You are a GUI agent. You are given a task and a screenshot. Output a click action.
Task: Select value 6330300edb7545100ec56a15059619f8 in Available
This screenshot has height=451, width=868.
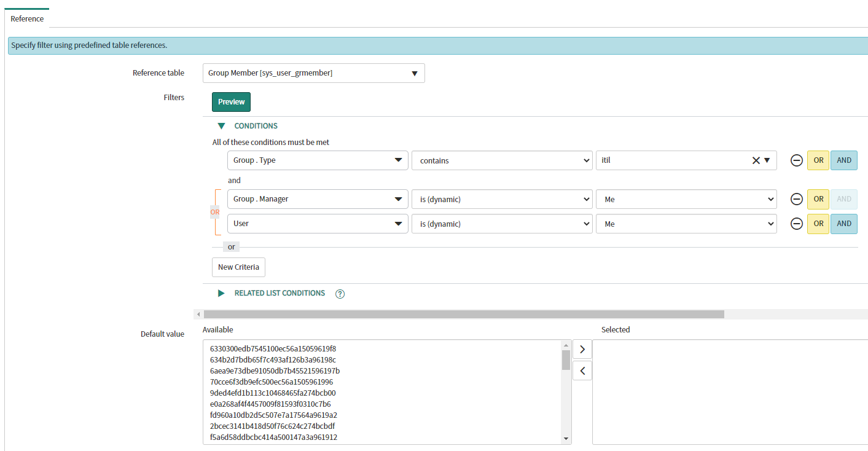[x=272, y=348]
